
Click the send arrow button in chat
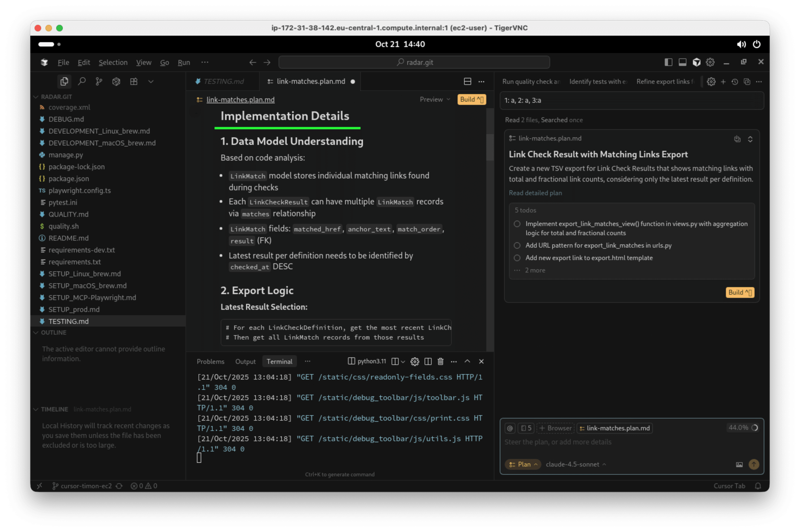pos(753,464)
